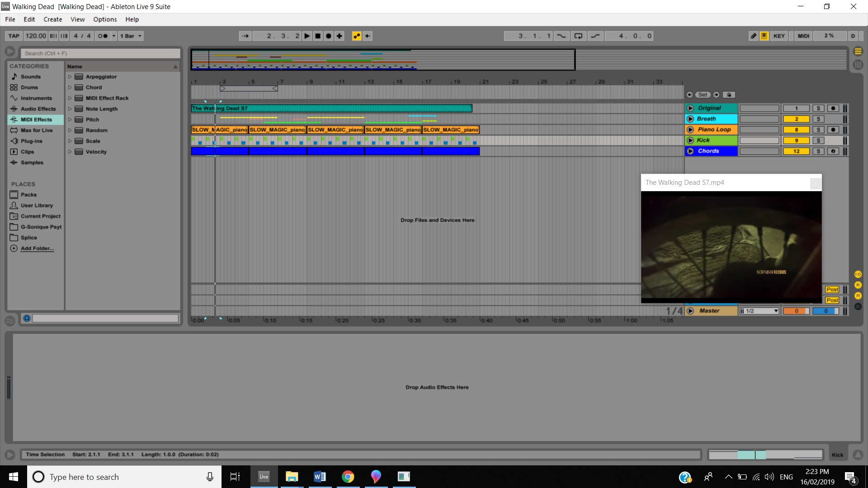This screenshot has height=488, width=868.
Task: Open the Master output 1/2 dropdown
Action: [759, 311]
